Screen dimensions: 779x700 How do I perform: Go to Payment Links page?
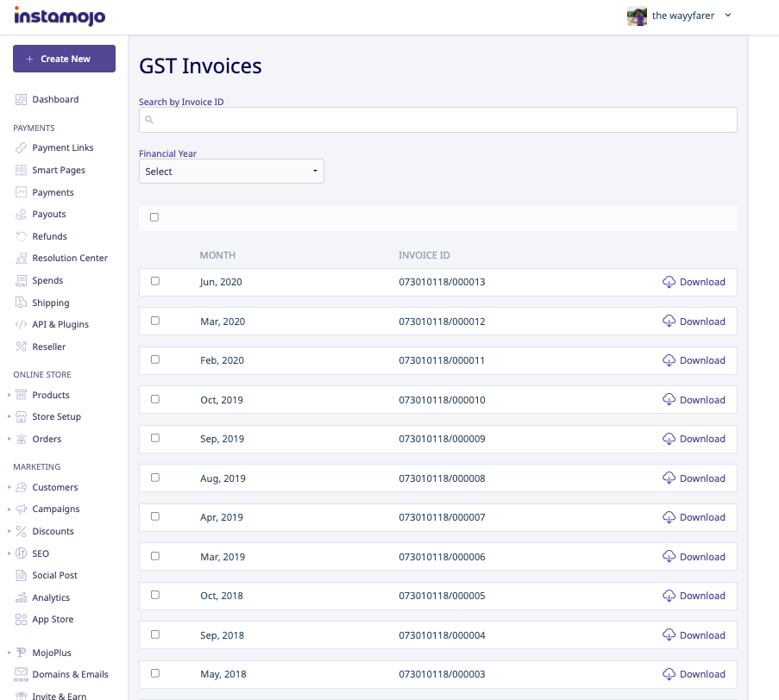pyautogui.click(x=63, y=147)
